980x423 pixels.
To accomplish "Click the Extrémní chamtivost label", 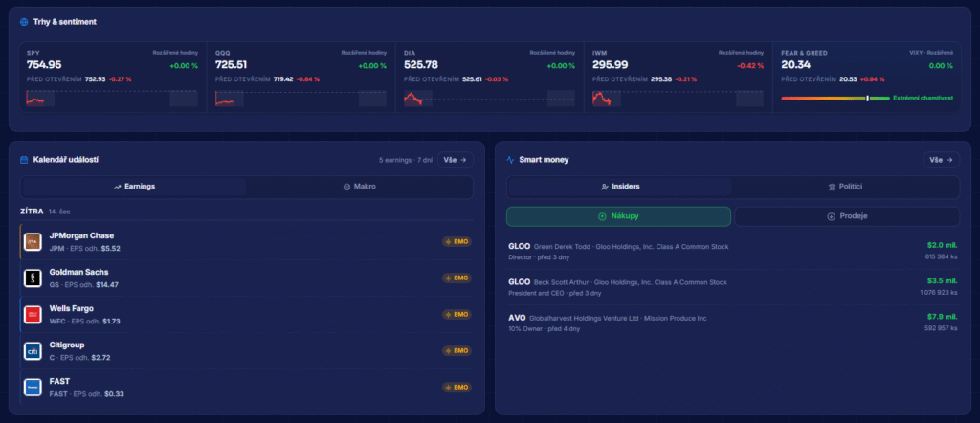I will 924,99.
